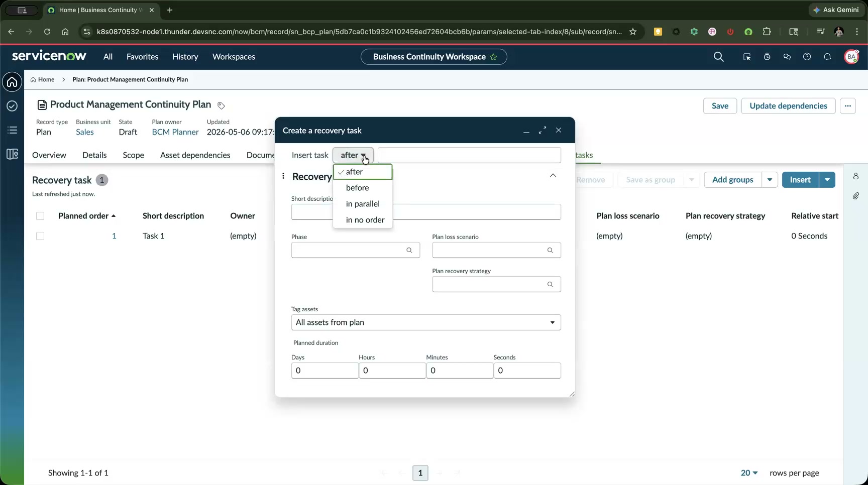Click the Phase field lookup magnifier
Viewport: 868px width, 485px height.
(409, 250)
